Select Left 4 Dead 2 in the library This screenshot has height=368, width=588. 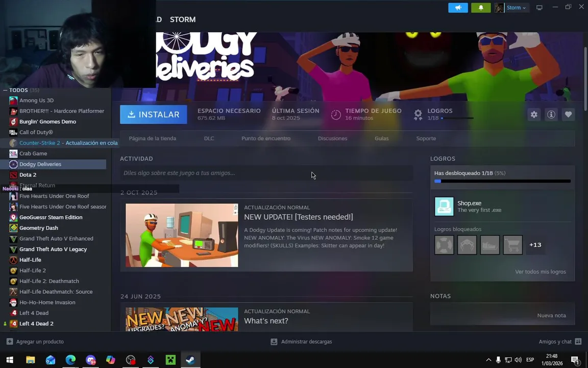pos(36,324)
